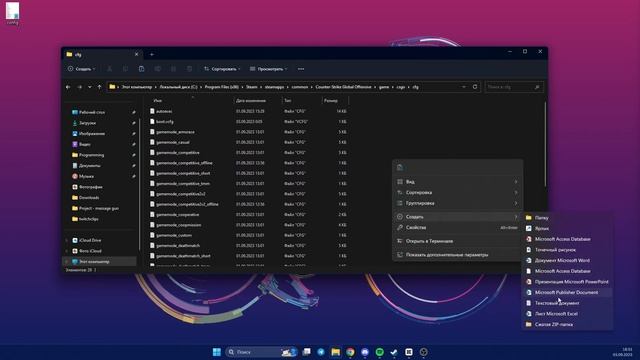Open Discord from the taskbar
Image resolution: width=640 pixels, height=360 pixels.
365,352
